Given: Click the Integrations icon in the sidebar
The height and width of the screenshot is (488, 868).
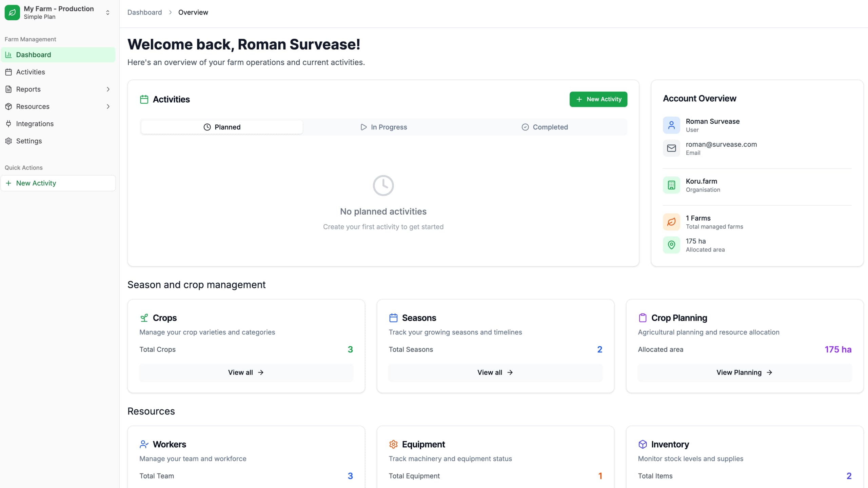Looking at the screenshot, I should [8, 123].
